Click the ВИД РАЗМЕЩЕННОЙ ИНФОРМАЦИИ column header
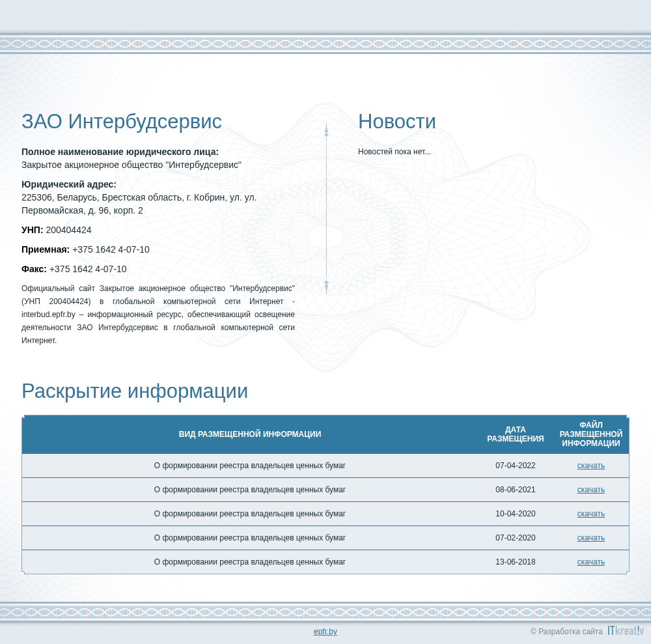The width and height of the screenshot is (651, 644). click(x=250, y=434)
